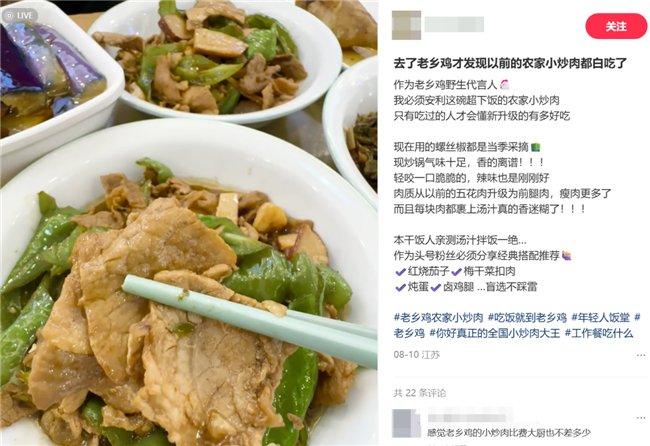This screenshot has width=650, height=446.
Task: Click the first commenter's avatar
Action: (x=406, y=423)
